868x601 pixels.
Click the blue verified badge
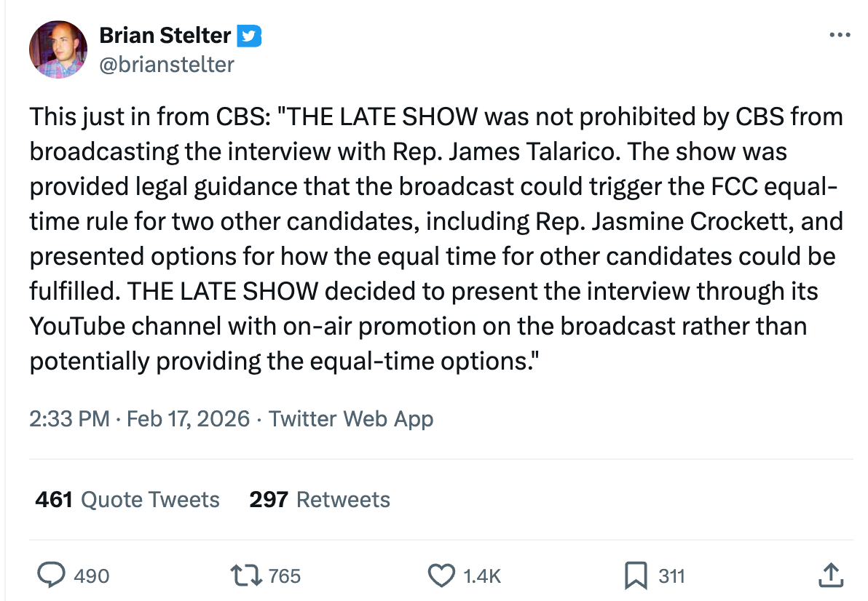(251, 35)
